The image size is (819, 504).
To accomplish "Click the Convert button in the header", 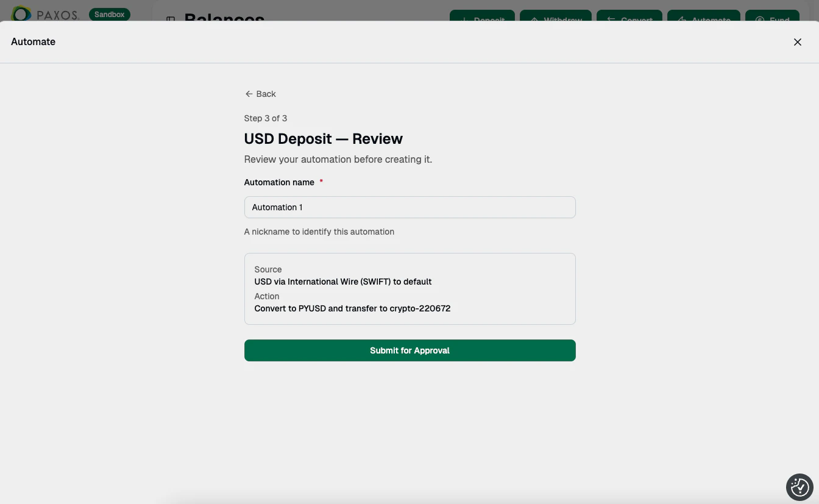I will point(629,20).
